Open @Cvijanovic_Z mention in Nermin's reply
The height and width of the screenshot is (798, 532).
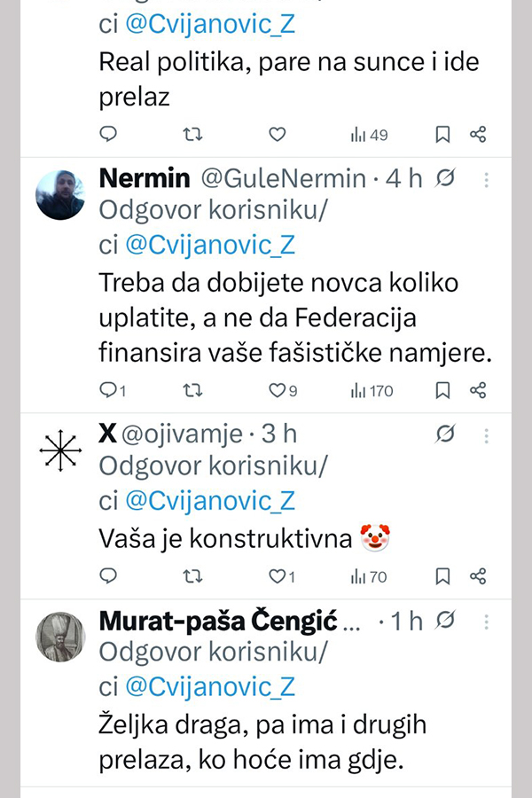pos(209,245)
